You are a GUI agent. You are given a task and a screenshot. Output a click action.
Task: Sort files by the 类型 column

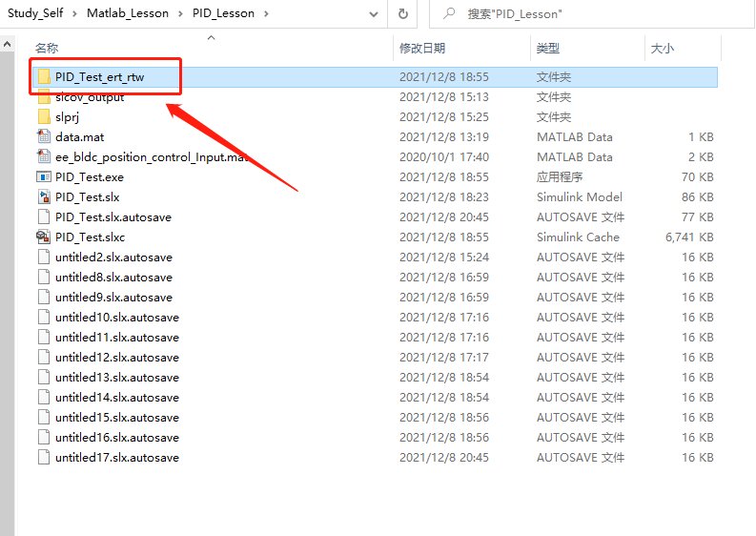(x=548, y=49)
